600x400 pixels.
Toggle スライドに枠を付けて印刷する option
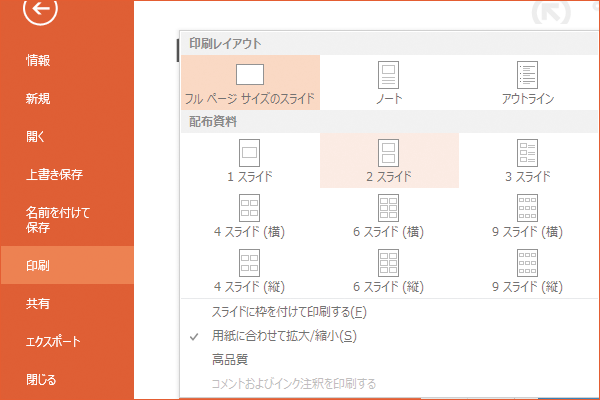(x=389, y=312)
